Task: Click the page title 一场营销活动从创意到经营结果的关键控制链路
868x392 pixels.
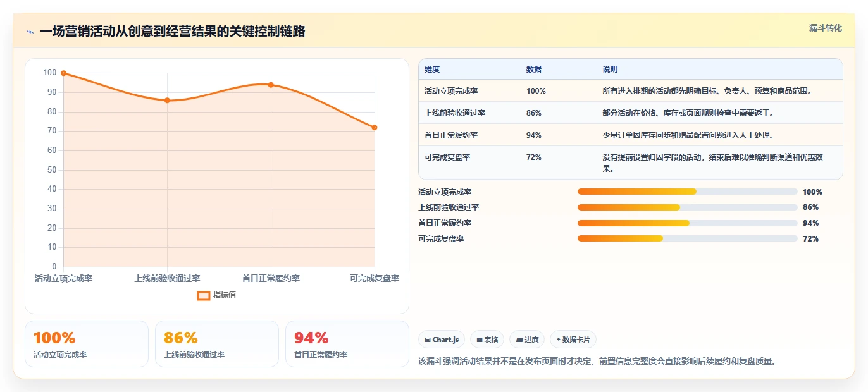Action: pyautogui.click(x=172, y=32)
